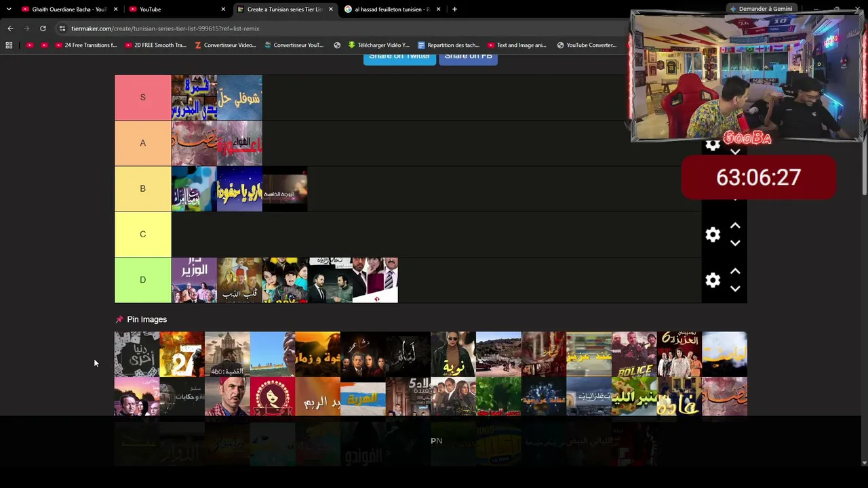Switch to the YouTube tab
Image resolution: width=868 pixels, height=488 pixels.
pyautogui.click(x=177, y=9)
